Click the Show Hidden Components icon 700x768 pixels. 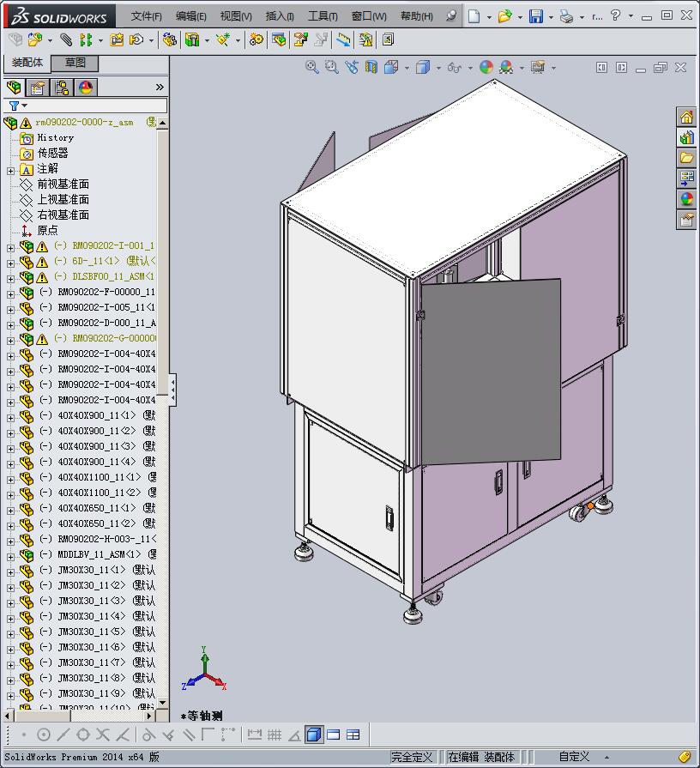[x=169, y=39]
